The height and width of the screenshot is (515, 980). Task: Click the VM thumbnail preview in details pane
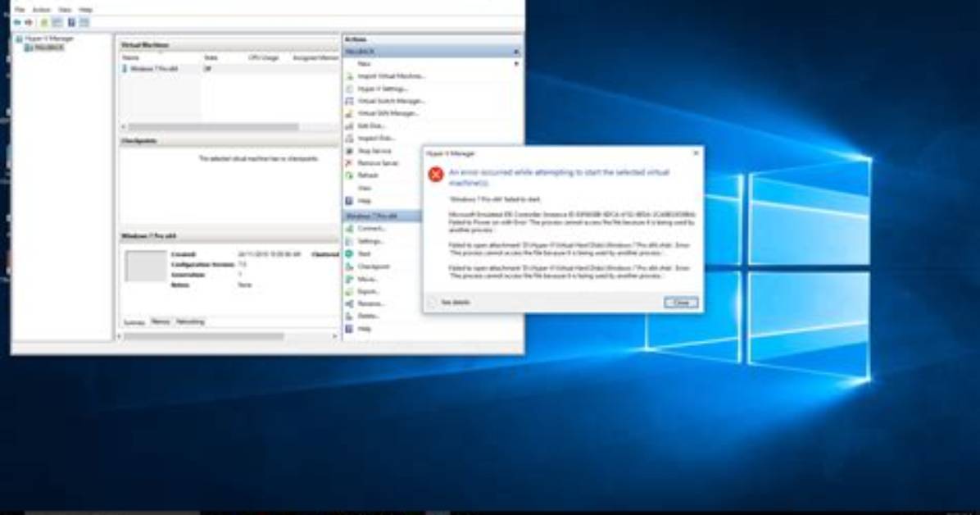pyautogui.click(x=146, y=266)
